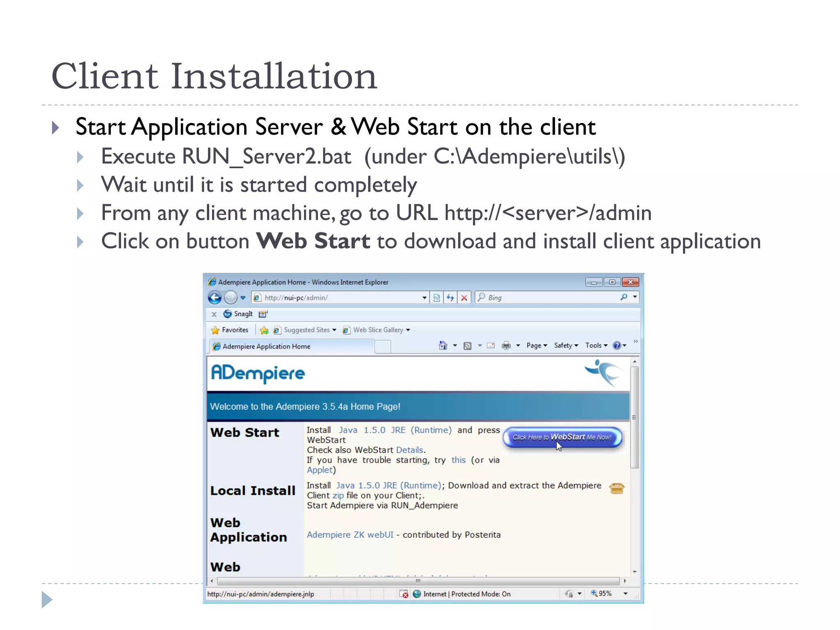Click the Local Install package box icon
The width and height of the screenshot is (840, 630).
click(616, 488)
